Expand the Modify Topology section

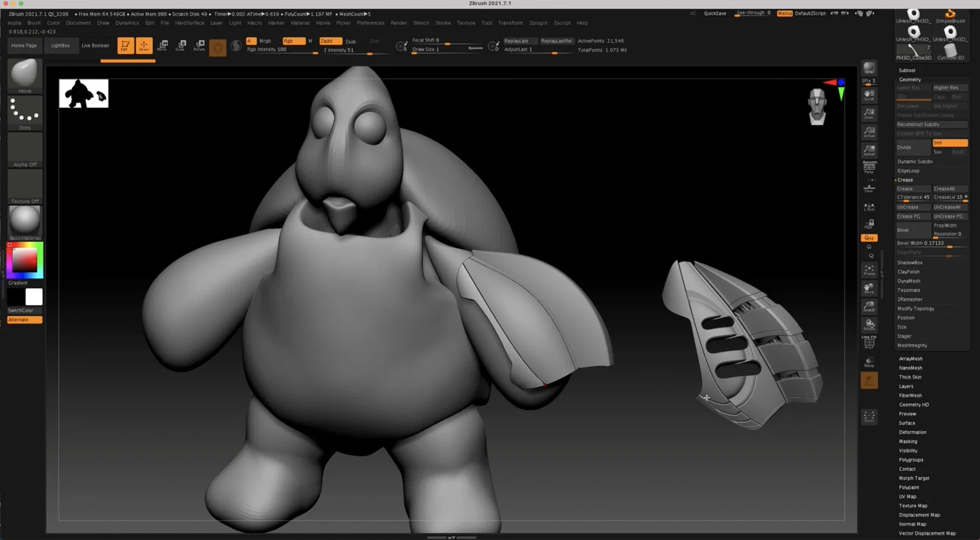point(916,309)
